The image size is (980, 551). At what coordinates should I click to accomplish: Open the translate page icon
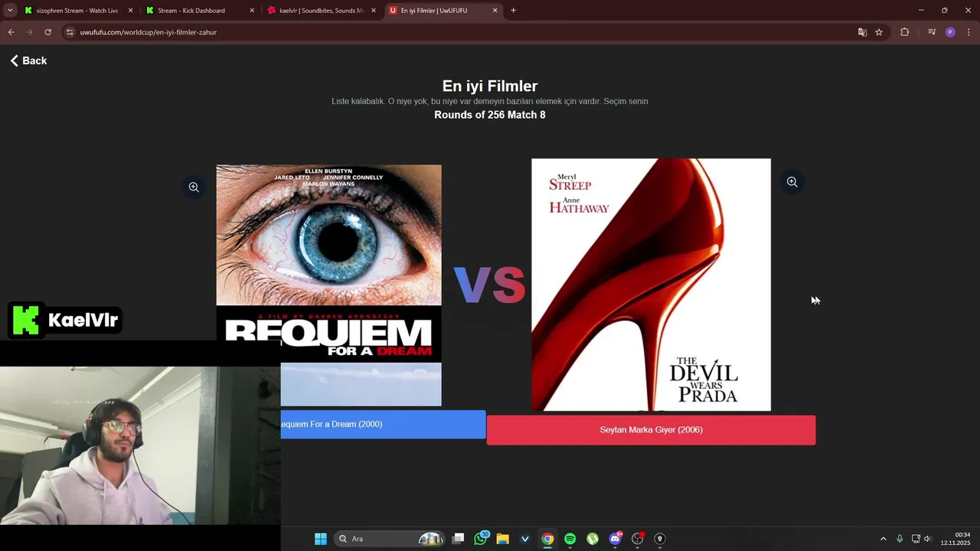[862, 32]
